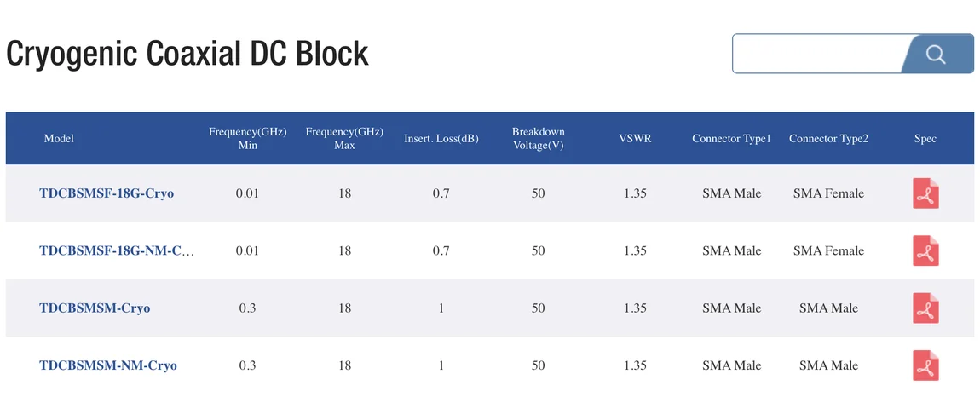The height and width of the screenshot is (397, 980).
Task: Open PDF spec for TDCBSMSF-18G-NM-C… row
Action: pyautogui.click(x=925, y=251)
